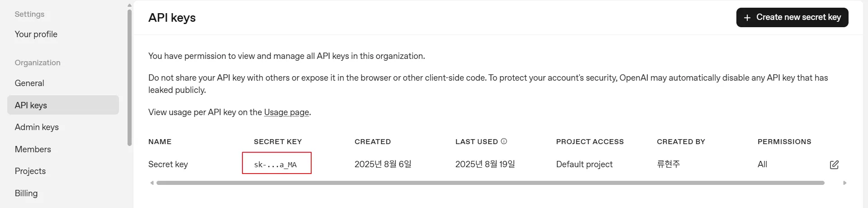The height and width of the screenshot is (208, 868).
Task: Go to Billing settings
Action: click(x=26, y=193)
